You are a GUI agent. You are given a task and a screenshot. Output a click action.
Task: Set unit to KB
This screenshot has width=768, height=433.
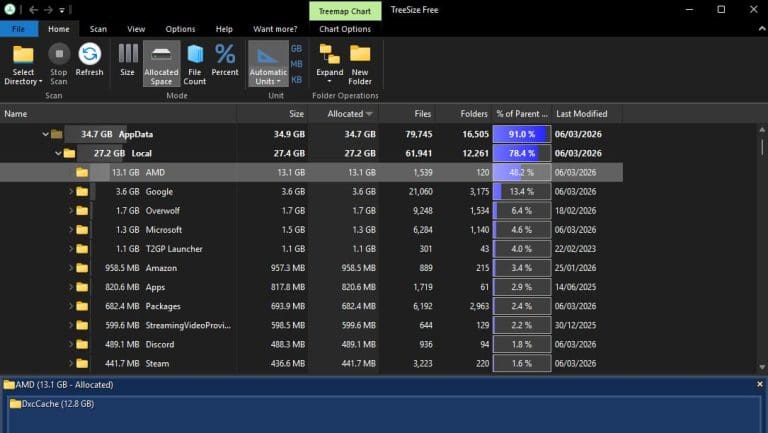(x=296, y=80)
